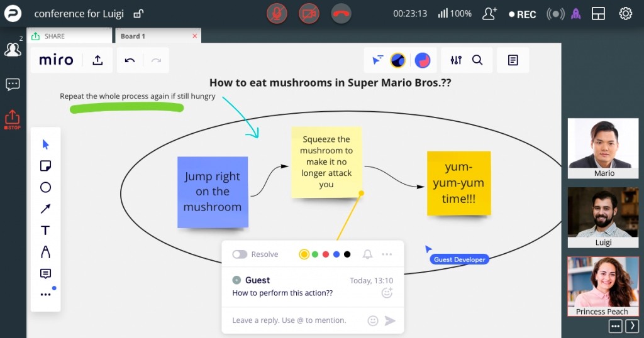Choose blue comment color

pyautogui.click(x=336, y=254)
